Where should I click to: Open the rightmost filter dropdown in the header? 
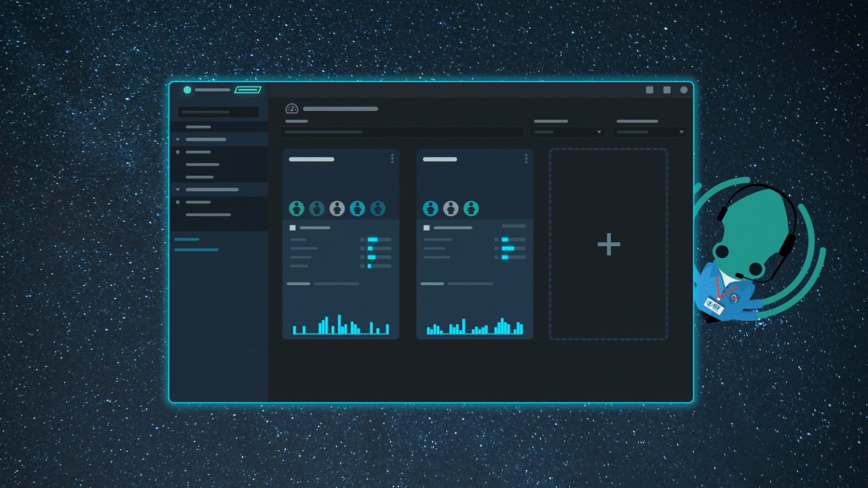tap(649, 132)
